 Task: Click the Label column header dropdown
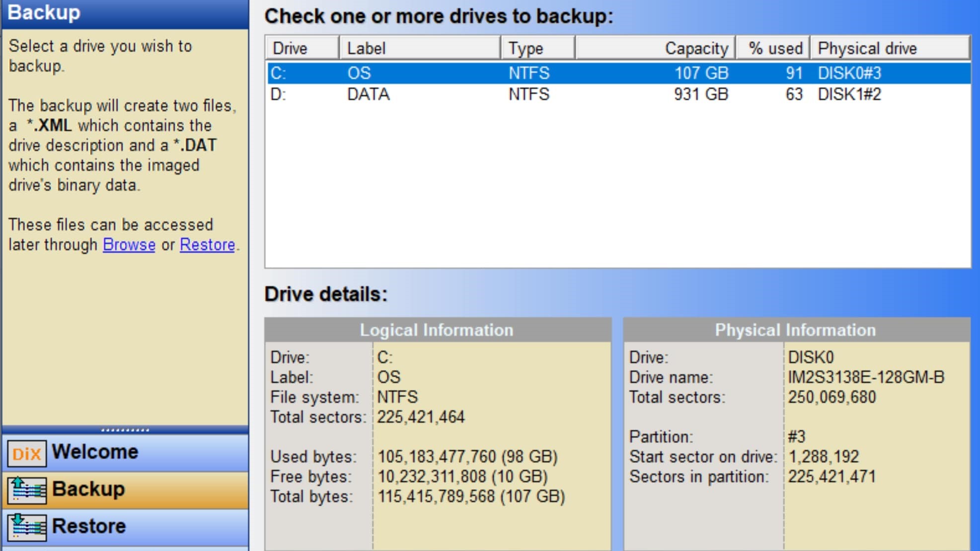click(x=419, y=49)
